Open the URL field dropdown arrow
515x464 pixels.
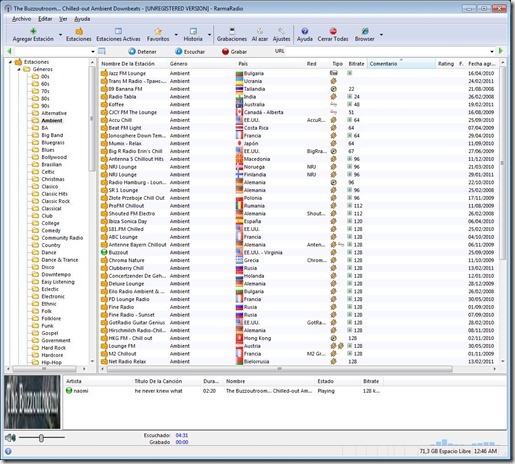click(x=492, y=52)
